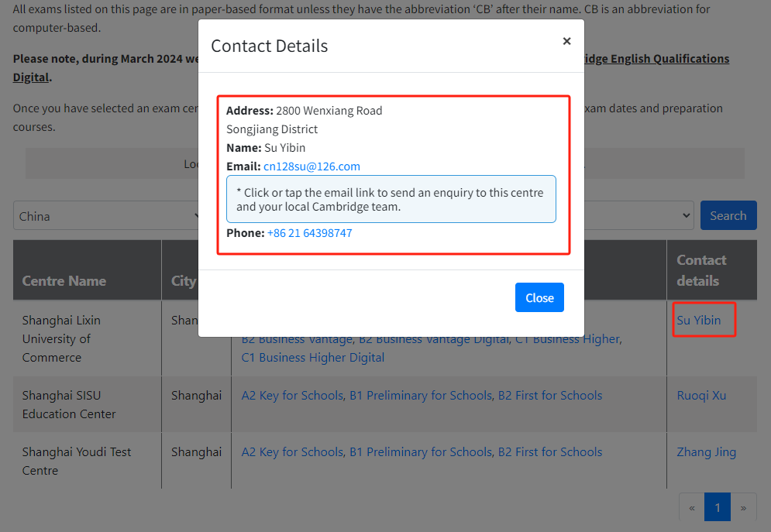Close the Contact Details dialog with the X
The image size is (771, 532).
pyautogui.click(x=566, y=42)
